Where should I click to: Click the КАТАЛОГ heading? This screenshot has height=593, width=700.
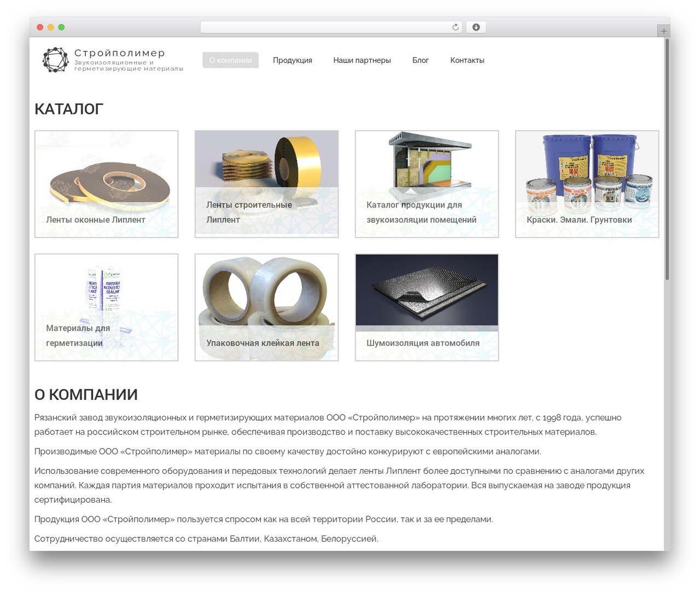[x=69, y=109]
